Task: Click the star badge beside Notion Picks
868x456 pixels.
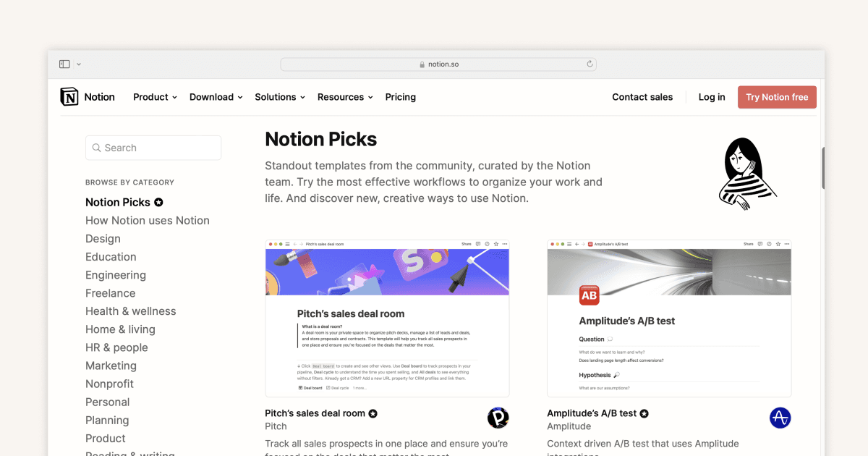Action: tap(158, 202)
